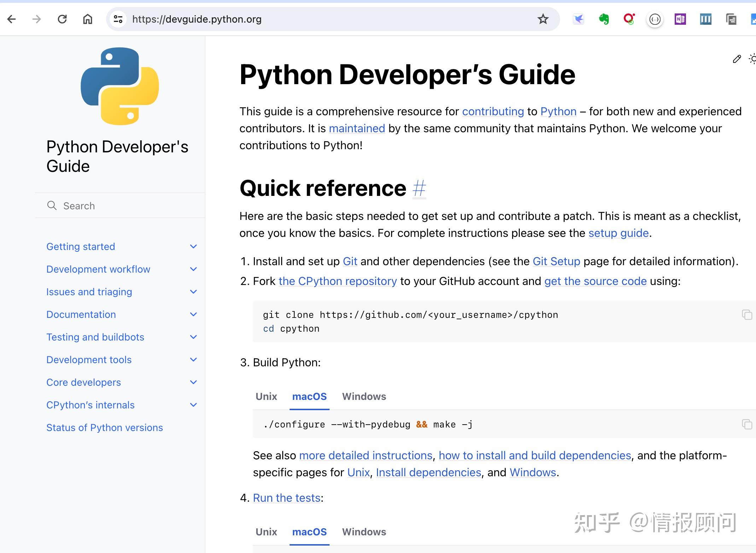
Task: Expand the Getting started section
Action: click(193, 246)
